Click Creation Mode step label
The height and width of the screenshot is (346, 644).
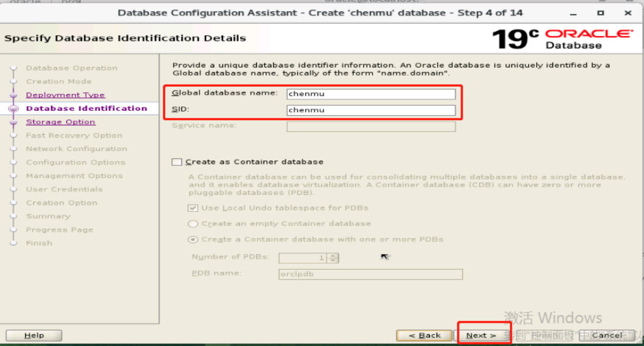pos(58,82)
